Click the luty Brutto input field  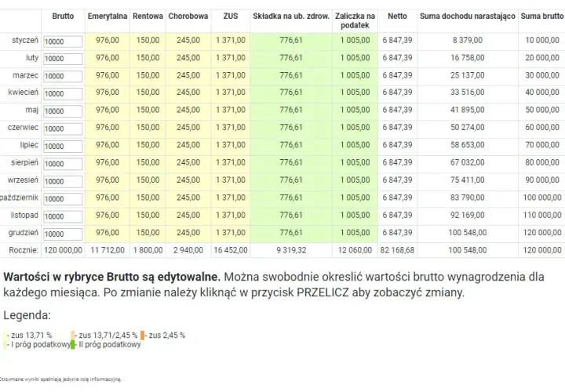pyautogui.click(x=63, y=59)
